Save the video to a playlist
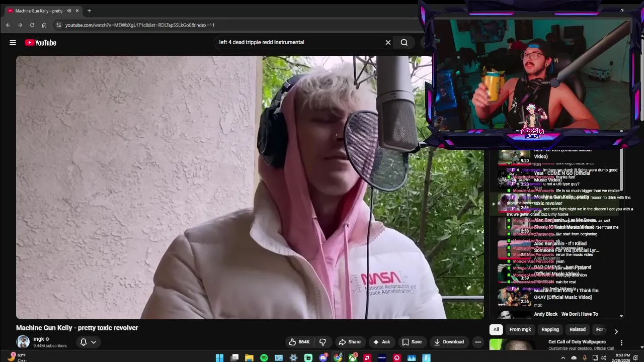This screenshot has width=644, height=362. click(x=412, y=342)
